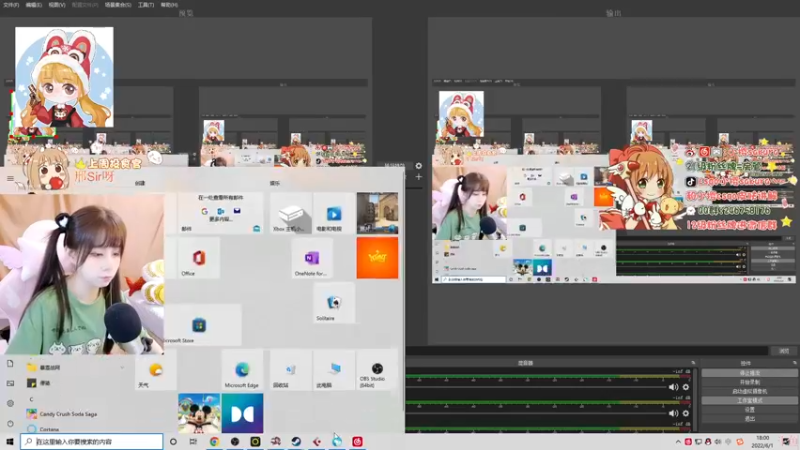Image resolution: width=800 pixels, height=450 pixels.
Task: Click the taskbar clock showing 18:00
Action: pyautogui.click(x=762, y=442)
